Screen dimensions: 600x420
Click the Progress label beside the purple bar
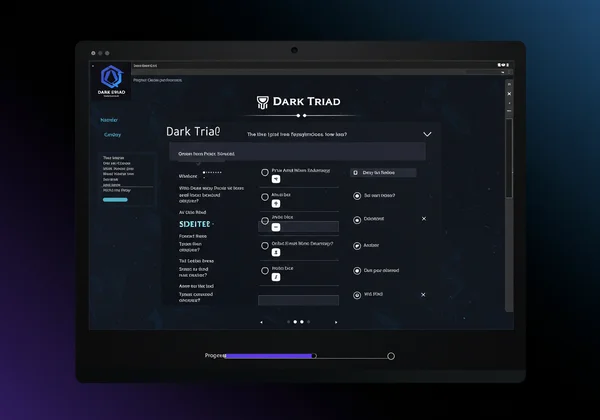point(215,355)
